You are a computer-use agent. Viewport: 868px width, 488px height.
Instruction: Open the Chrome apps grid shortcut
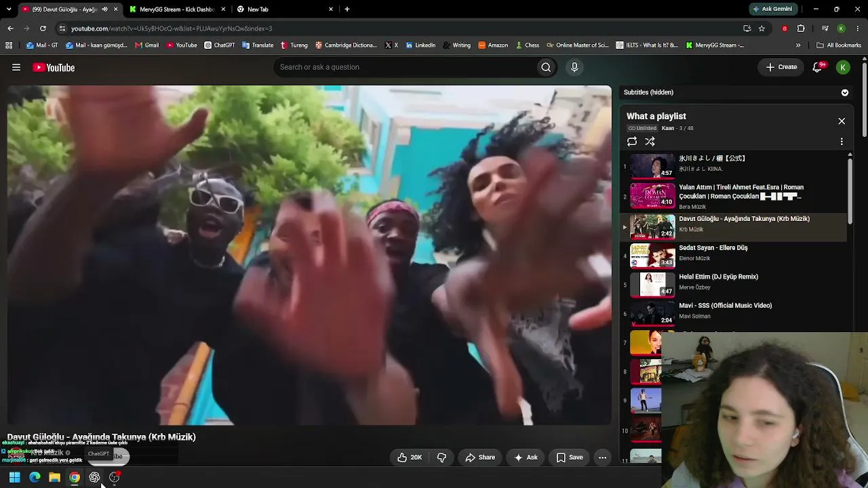(9, 45)
